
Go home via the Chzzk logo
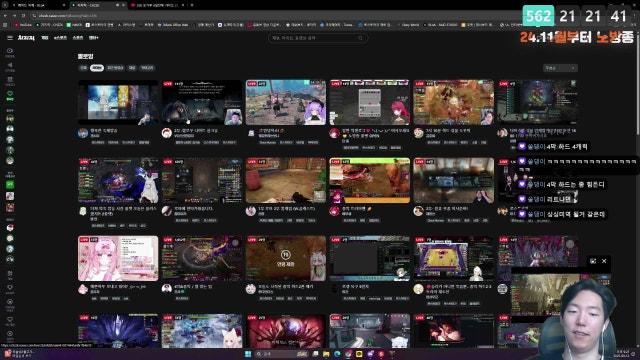tap(26, 38)
